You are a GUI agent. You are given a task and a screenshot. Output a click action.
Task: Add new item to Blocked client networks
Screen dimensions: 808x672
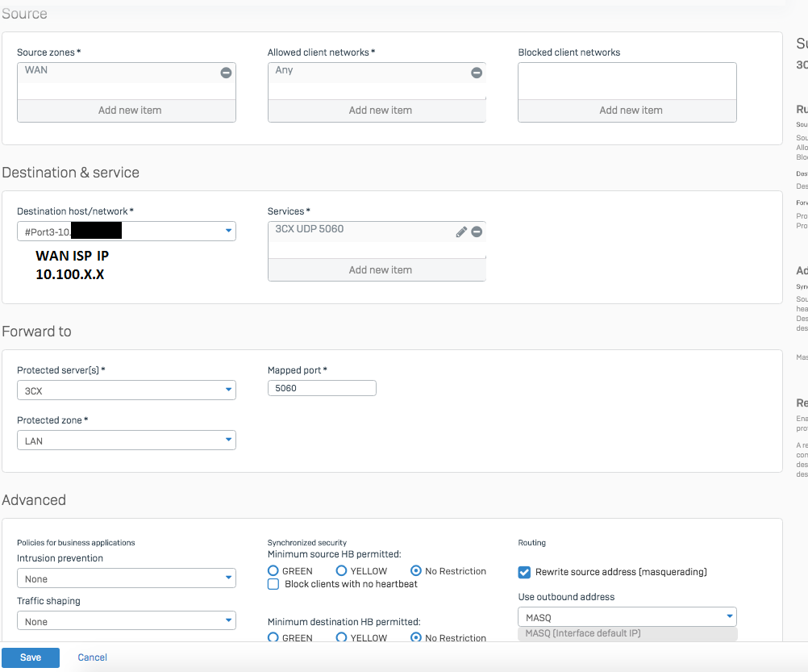[627, 111]
